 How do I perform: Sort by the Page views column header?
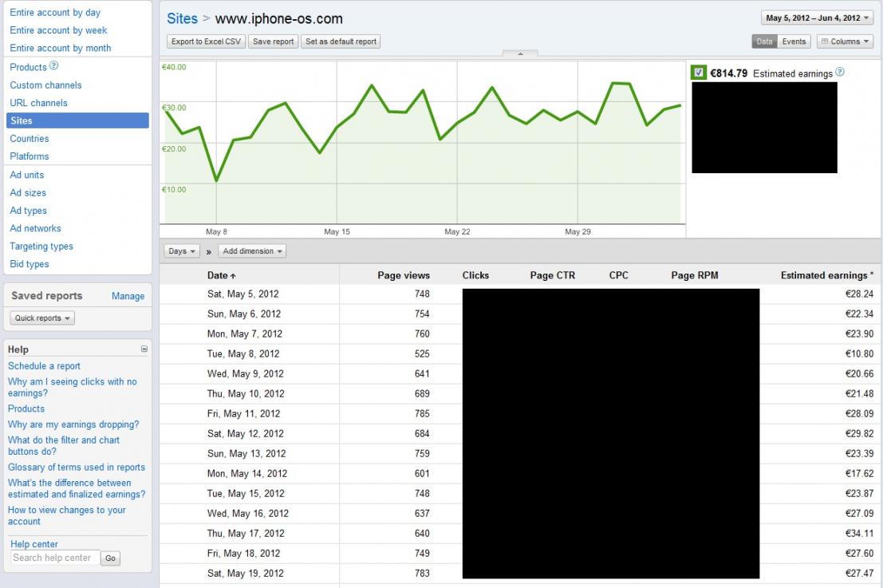click(403, 275)
